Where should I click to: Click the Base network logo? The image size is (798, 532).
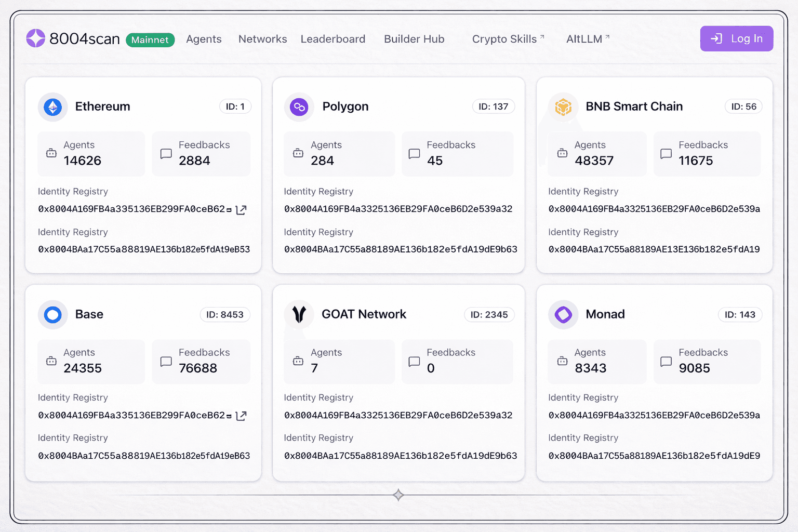[x=52, y=314]
